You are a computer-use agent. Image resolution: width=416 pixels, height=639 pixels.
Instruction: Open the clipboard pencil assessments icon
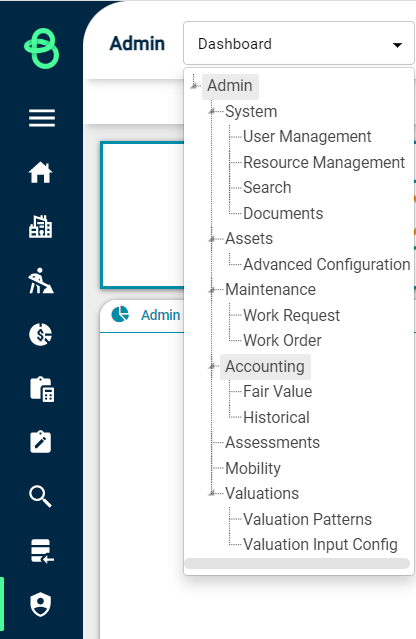(41, 442)
